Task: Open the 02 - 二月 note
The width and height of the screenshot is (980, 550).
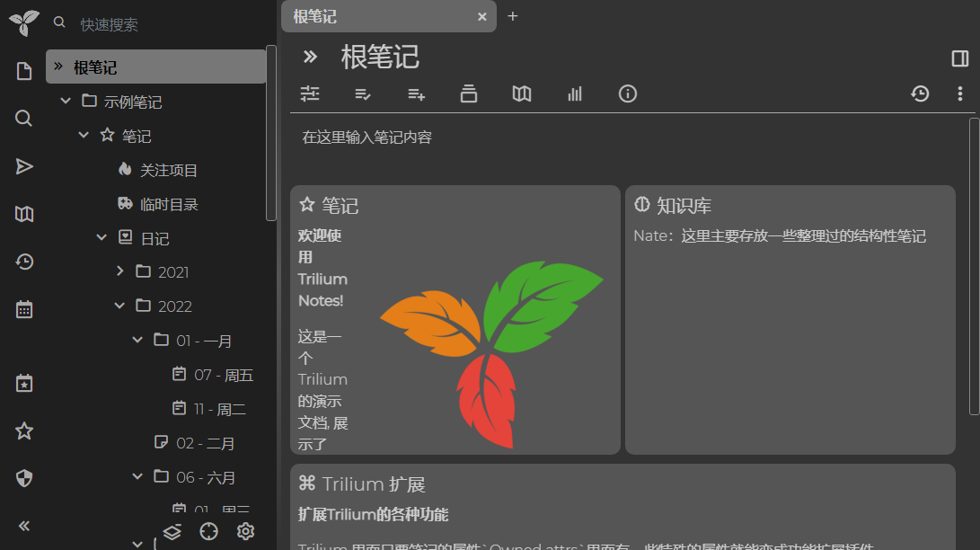Action: pyautogui.click(x=205, y=443)
